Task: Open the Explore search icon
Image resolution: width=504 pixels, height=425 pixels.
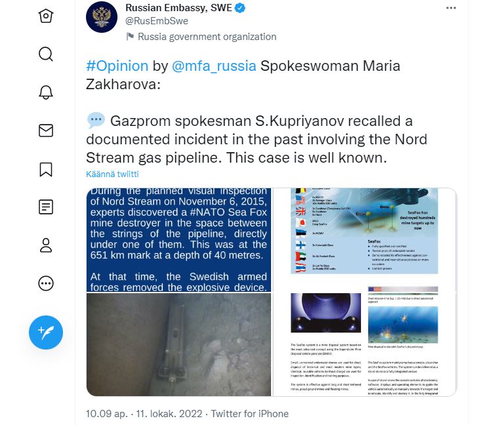Action: coord(46,54)
